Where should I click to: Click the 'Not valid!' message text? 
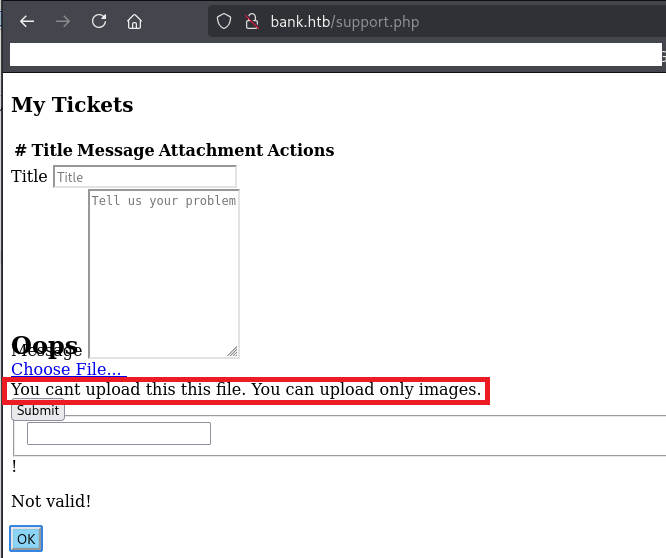(51, 501)
